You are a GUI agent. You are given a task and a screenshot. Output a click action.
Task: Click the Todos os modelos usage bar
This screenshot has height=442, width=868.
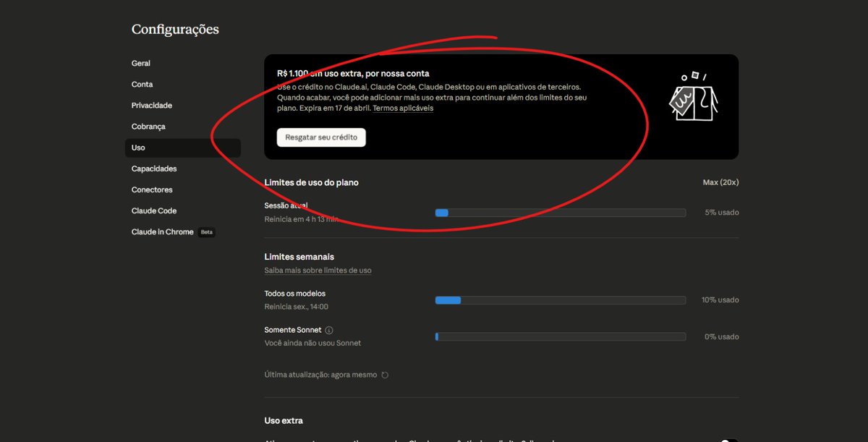561,299
